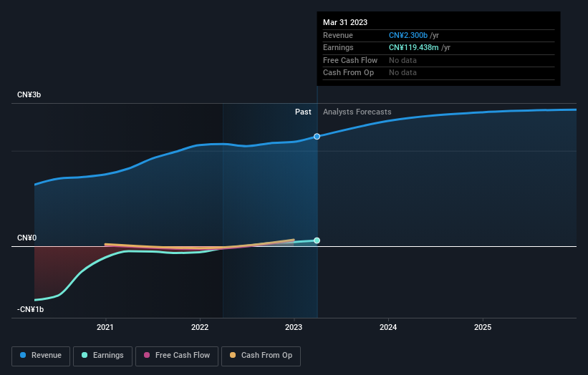Screen dimensions: 588x375
Task: Click the Mar 31 2023 tooltip date
Action: [x=345, y=22]
